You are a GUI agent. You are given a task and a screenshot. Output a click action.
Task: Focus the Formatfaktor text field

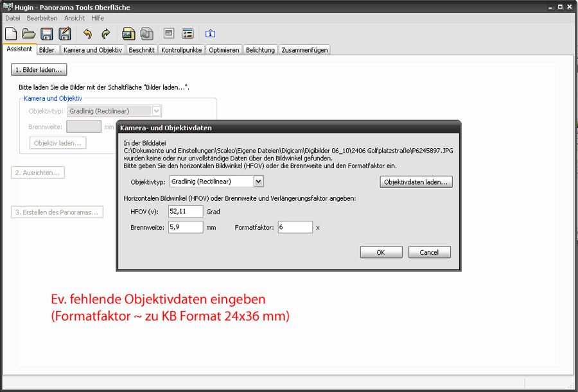[x=295, y=228]
